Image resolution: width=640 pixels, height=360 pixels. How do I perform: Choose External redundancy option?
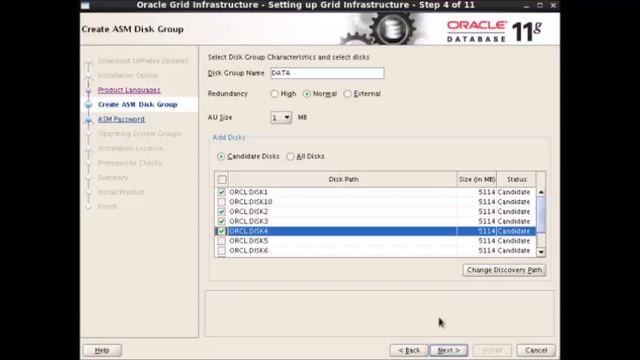point(347,94)
